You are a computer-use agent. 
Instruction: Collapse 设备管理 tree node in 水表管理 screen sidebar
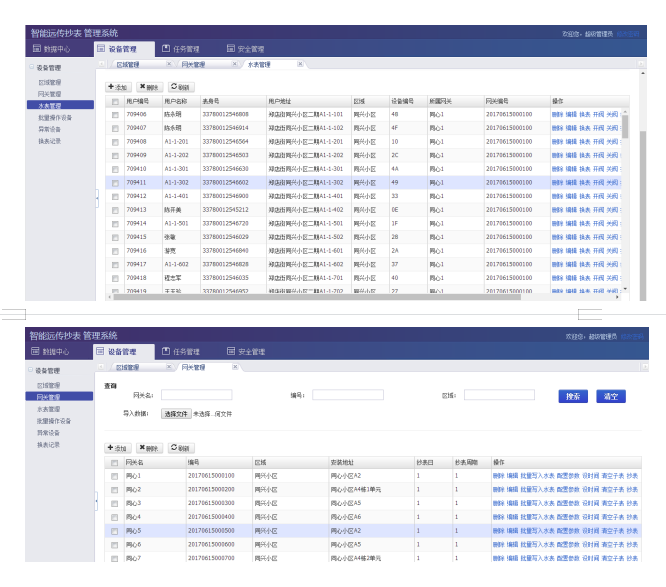pyautogui.click(x=31, y=67)
